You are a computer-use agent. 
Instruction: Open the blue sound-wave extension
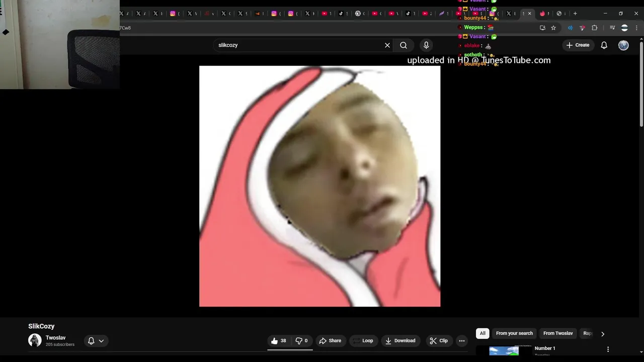click(x=570, y=28)
